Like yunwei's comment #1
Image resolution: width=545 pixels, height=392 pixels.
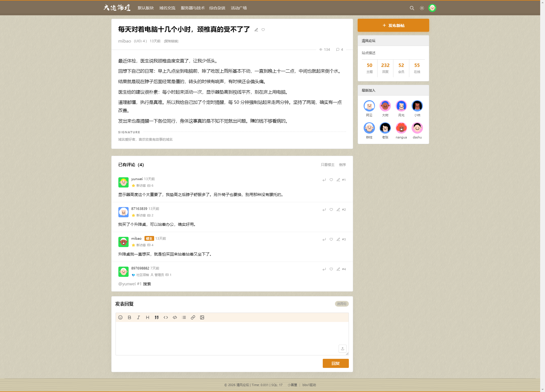point(331,180)
